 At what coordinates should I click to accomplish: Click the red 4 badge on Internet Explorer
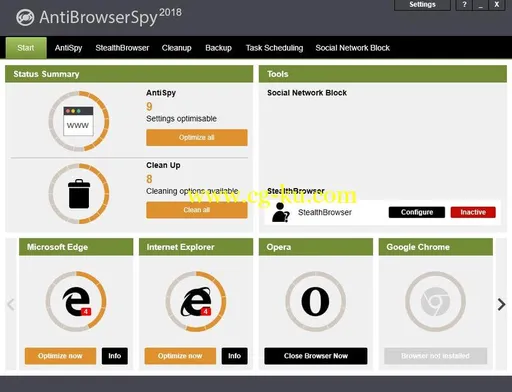coord(206,311)
